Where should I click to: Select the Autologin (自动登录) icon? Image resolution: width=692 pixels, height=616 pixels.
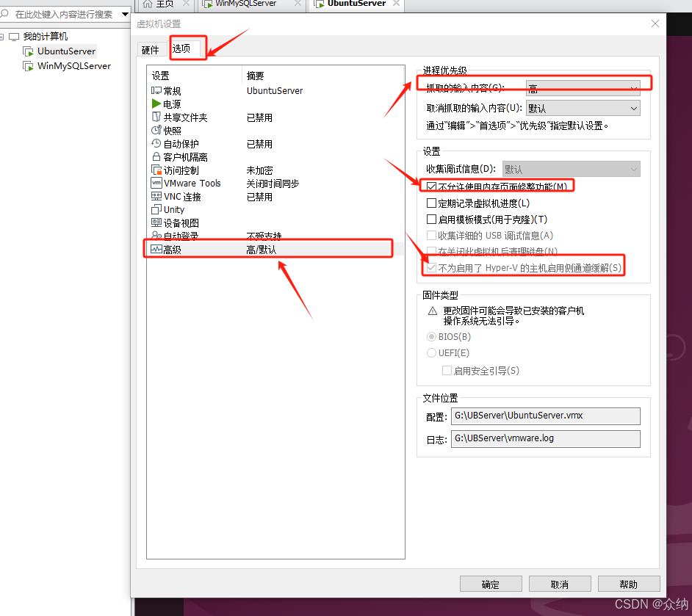click(x=156, y=236)
